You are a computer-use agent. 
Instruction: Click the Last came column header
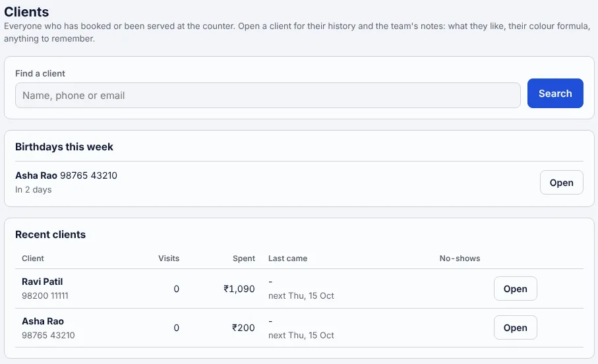point(287,258)
